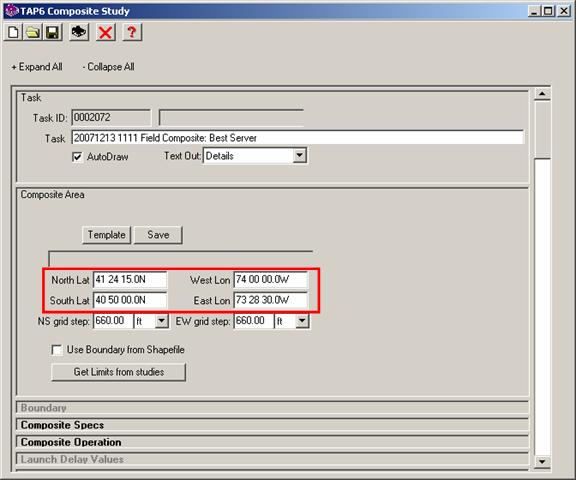Viewport: 576px width, 480px height.
Task: Save using the floppy disk icon
Action: tap(53, 32)
